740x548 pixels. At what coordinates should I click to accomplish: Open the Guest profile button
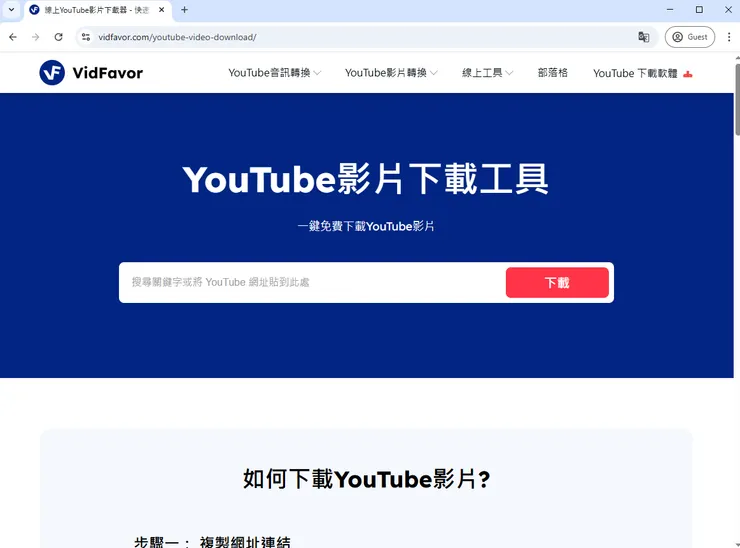690,37
